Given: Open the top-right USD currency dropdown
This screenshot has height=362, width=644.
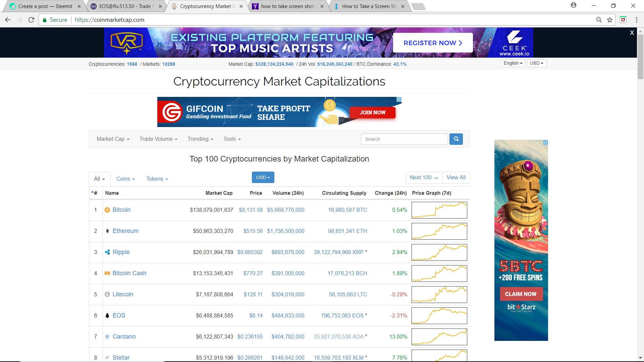Looking at the screenshot, I should coord(536,63).
